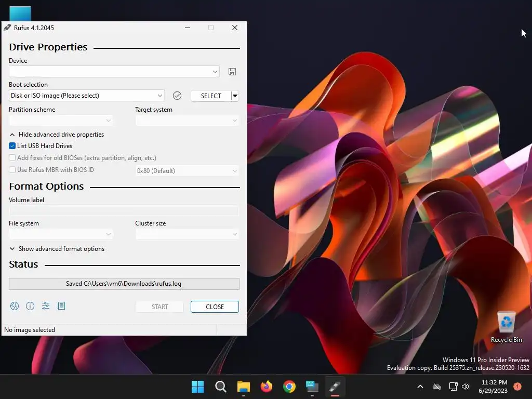The image size is (532, 399).
Task: Minimize the Rufus window
Action: point(187,28)
